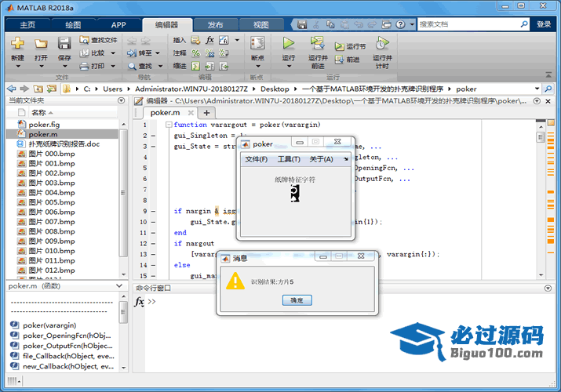Viewport: 561px width, 392px height.
Task: Click 确定 in the 消息 dialog
Action: [x=297, y=300]
